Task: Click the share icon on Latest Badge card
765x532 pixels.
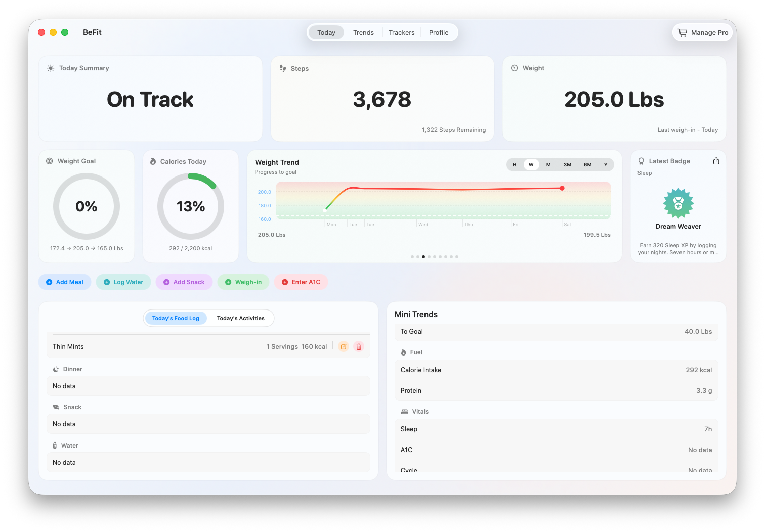Action: pyautogui.click(x=716, y=161)
